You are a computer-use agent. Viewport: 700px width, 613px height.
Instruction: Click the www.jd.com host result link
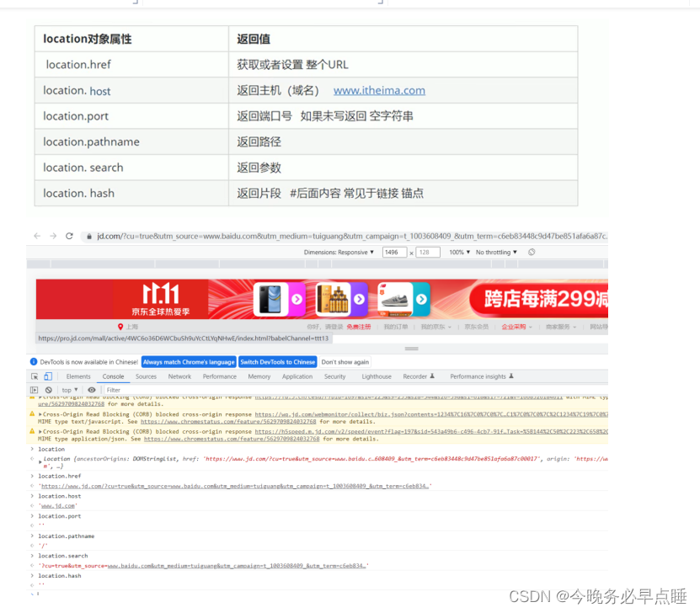[x=58, y=506]
